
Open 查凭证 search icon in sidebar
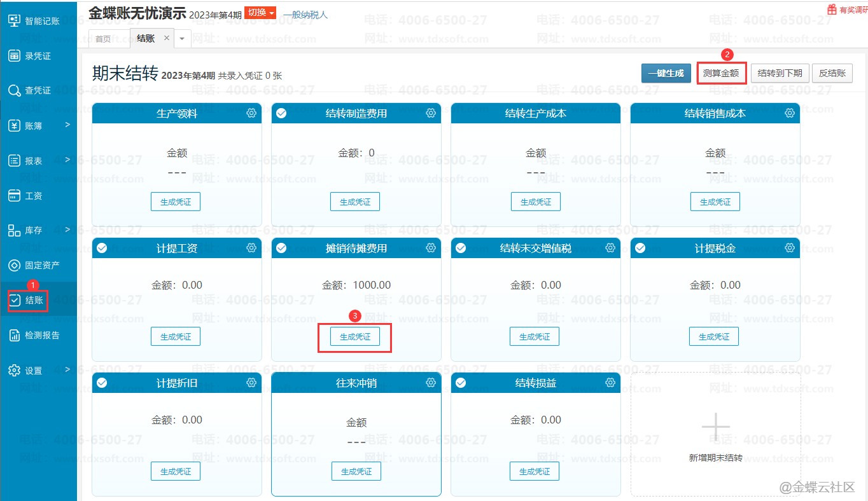coord(14,91)
